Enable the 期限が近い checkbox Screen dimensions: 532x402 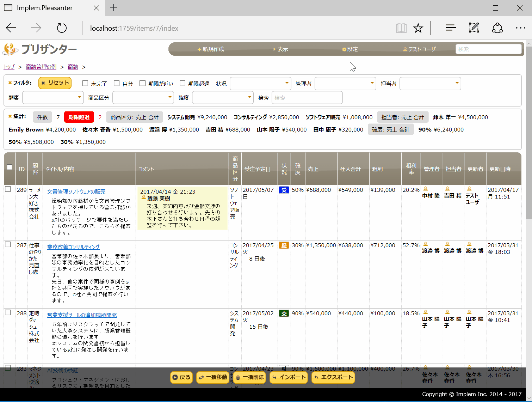[x=142, y=83]
